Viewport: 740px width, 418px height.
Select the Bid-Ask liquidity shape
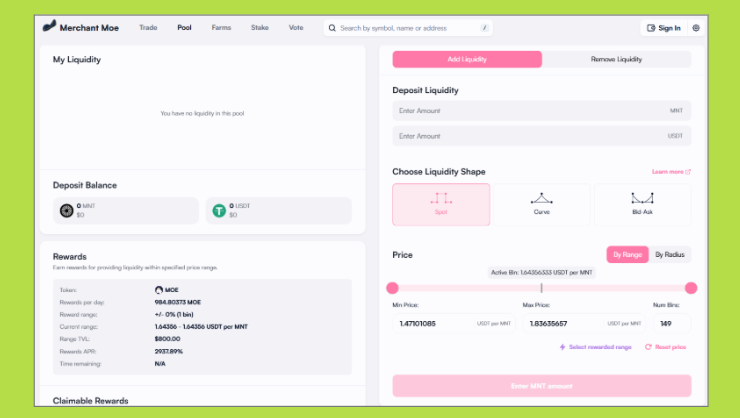coord(641,203)
